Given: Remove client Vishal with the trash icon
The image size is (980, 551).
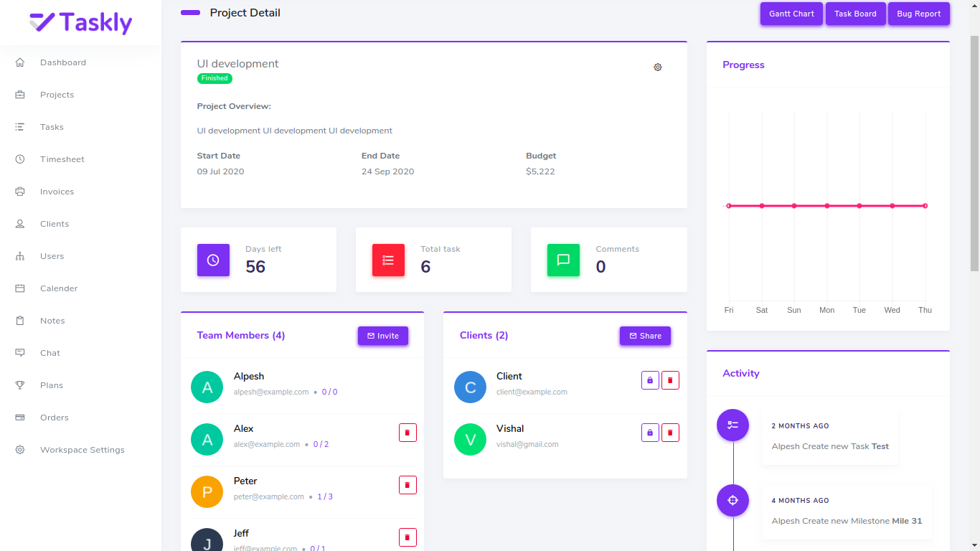Looking at the screenshot, I should [670, 432].
